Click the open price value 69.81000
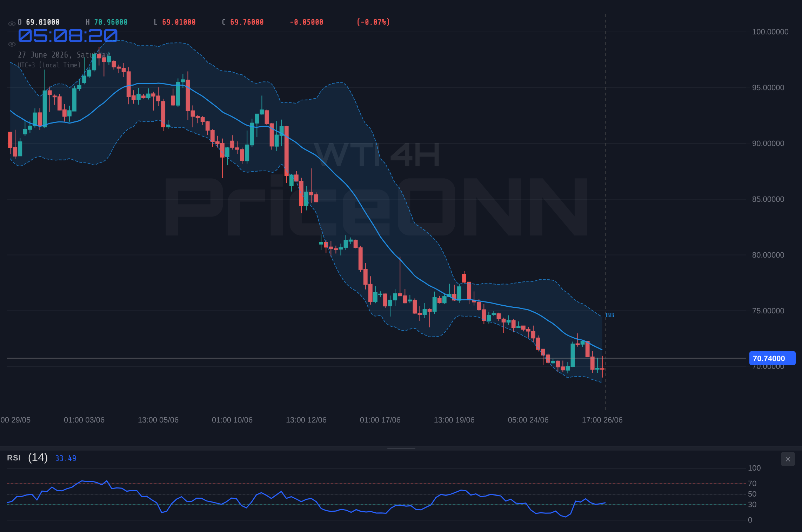Viewport: 802px width, 532px height. pyautogui.click(x=43, y=22)
